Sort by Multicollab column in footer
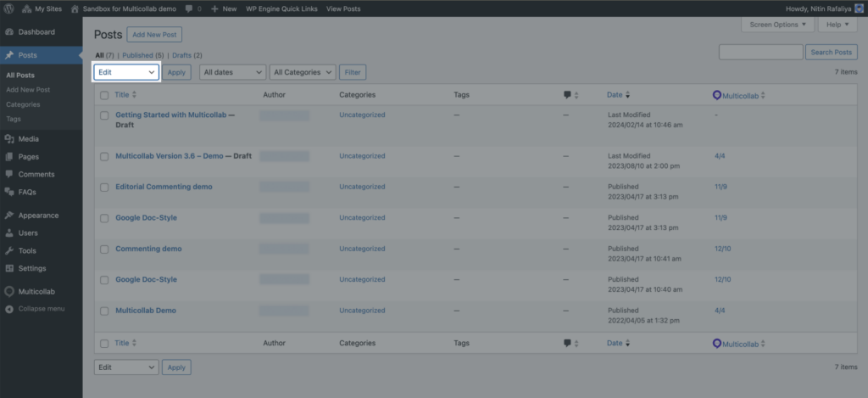868x398 pixels. (739, 344)
